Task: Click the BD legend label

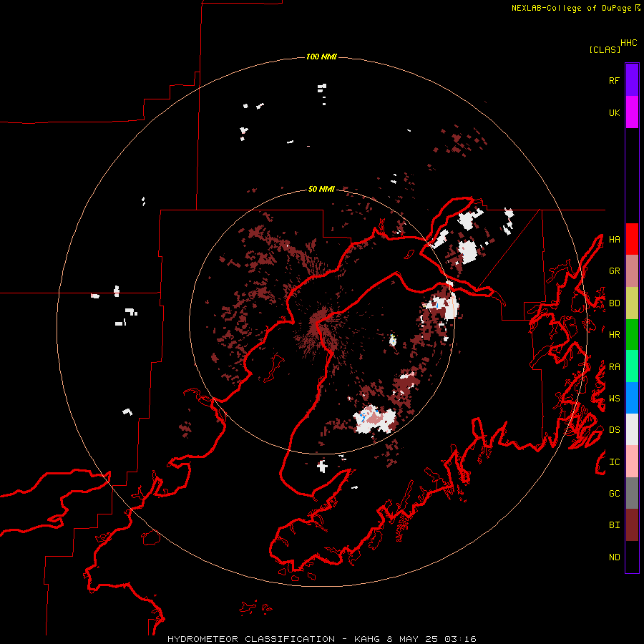Action: [614, 303]
